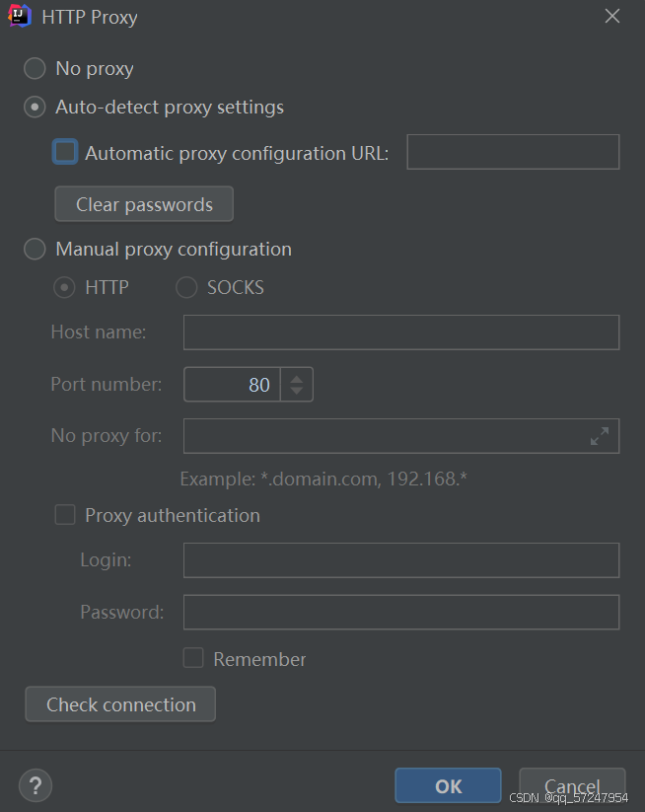Open the help question mark icon
Viewport: 645px width, 812px height.
tap(36, 785)
